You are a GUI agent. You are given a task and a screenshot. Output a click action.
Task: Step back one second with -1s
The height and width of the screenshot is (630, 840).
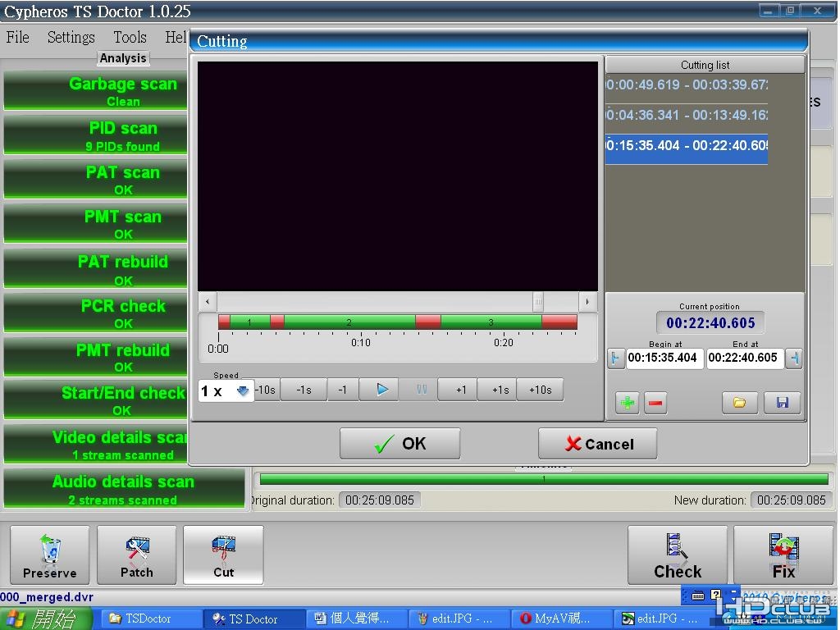tap(304, 390)
